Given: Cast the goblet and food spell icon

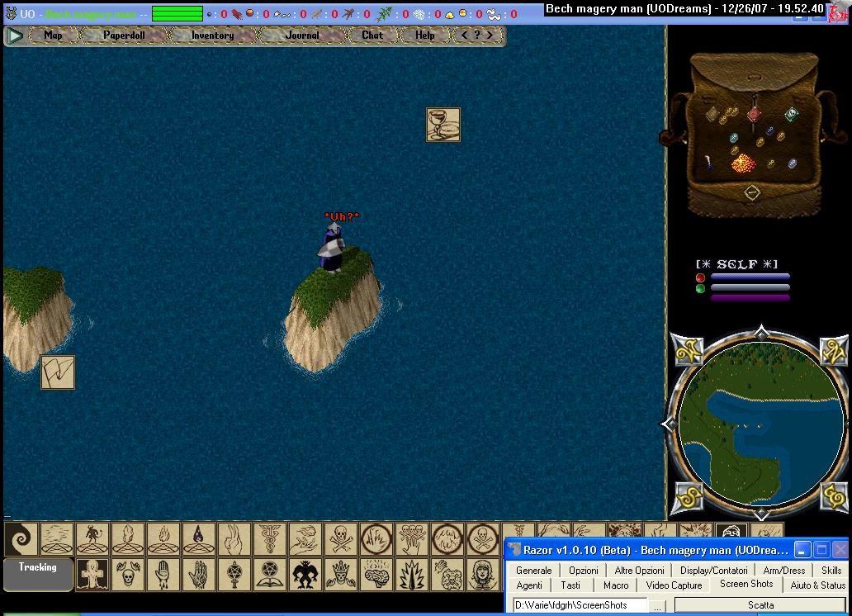Looking at the screenshot, I should tap(443, 125).
